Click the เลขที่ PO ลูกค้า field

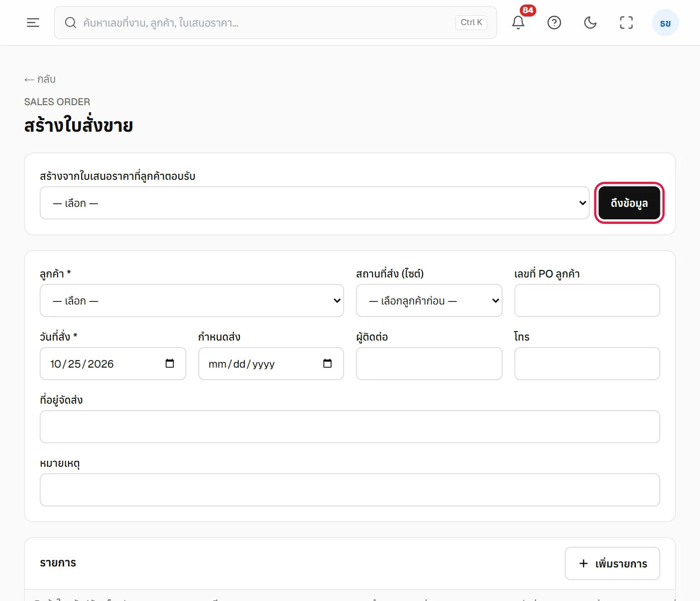(587, 300)
